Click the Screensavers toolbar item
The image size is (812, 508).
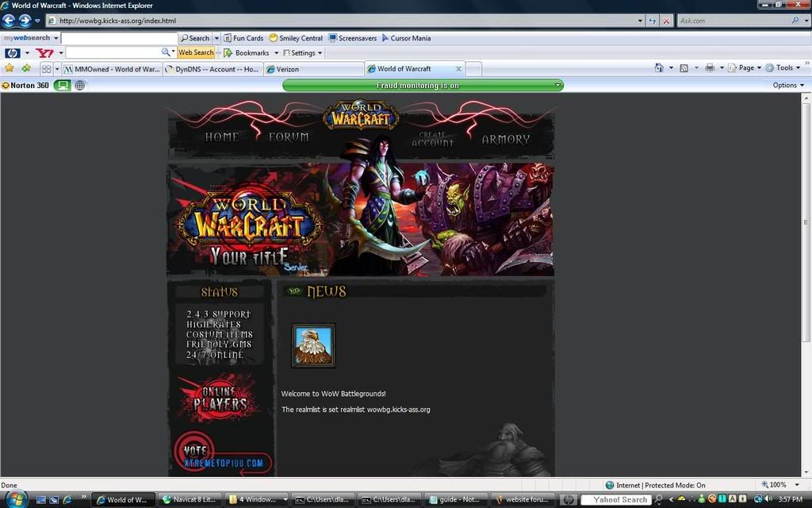click(353, 38)
